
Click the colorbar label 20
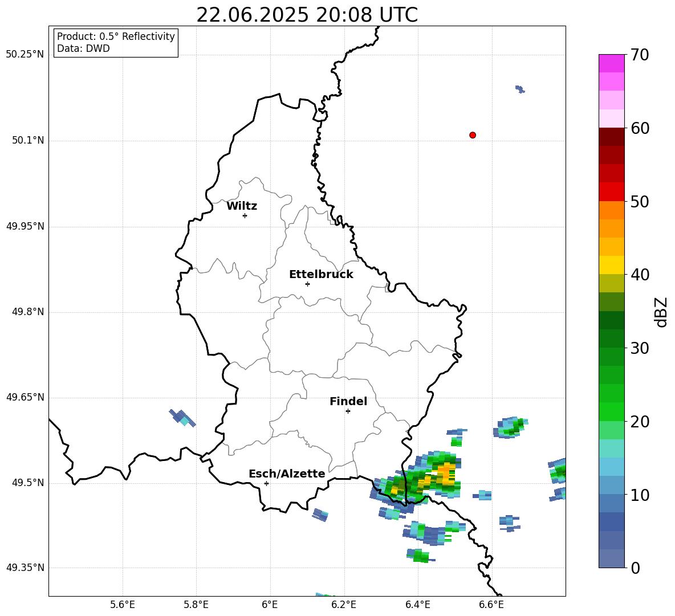coord(640,422)
